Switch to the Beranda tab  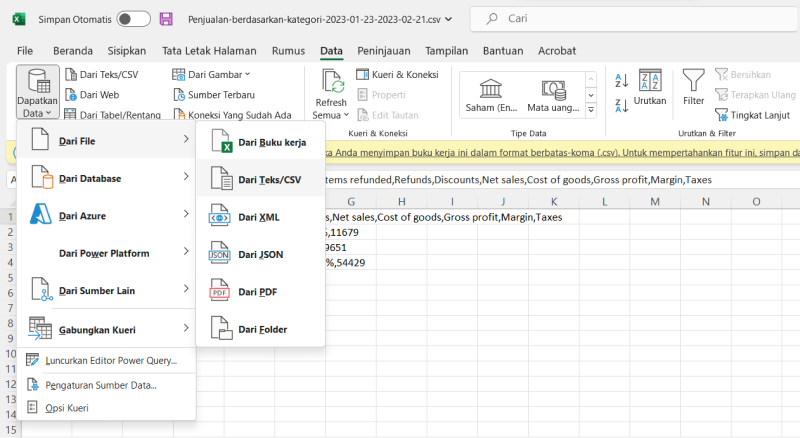click(73, 51)
